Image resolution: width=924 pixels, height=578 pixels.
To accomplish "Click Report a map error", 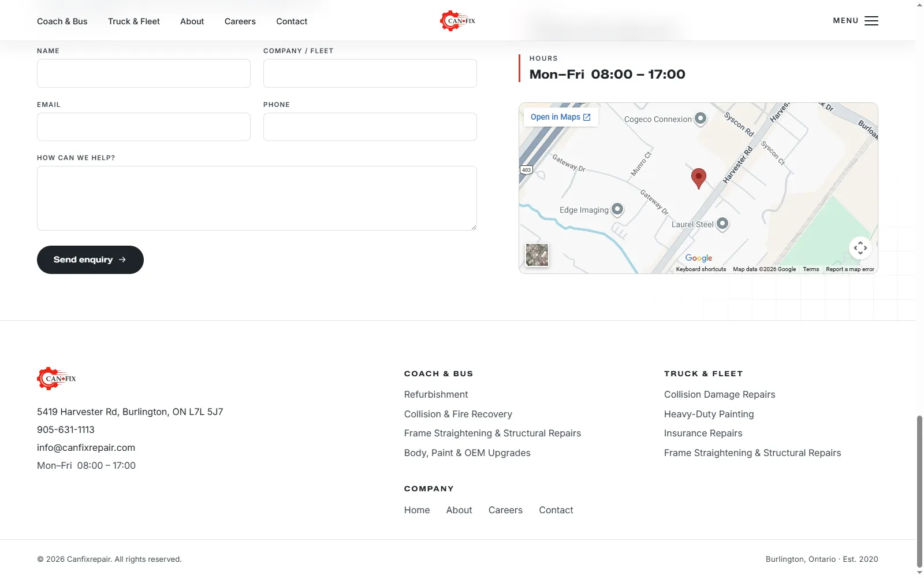I will pos(850,269).
